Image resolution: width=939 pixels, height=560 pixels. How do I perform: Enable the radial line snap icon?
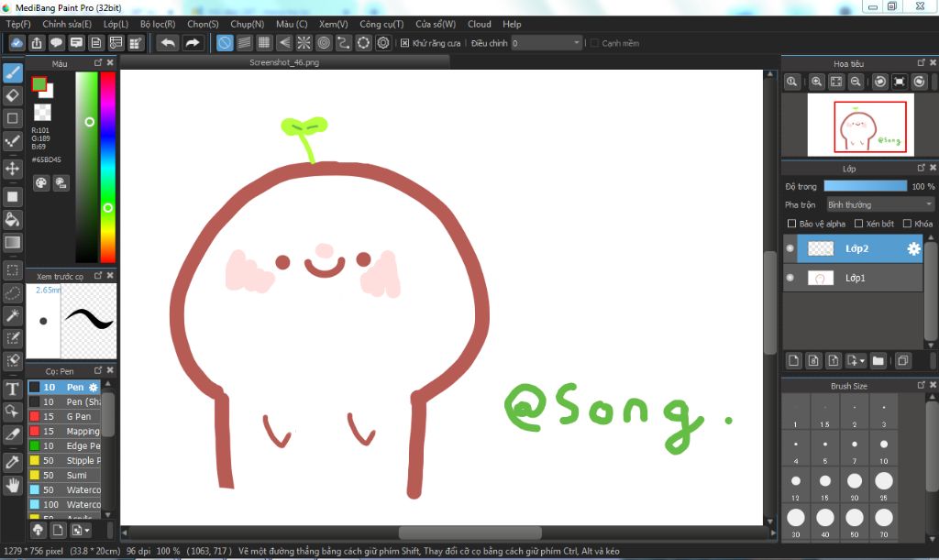pyautogui.click(x=304, y=43)
